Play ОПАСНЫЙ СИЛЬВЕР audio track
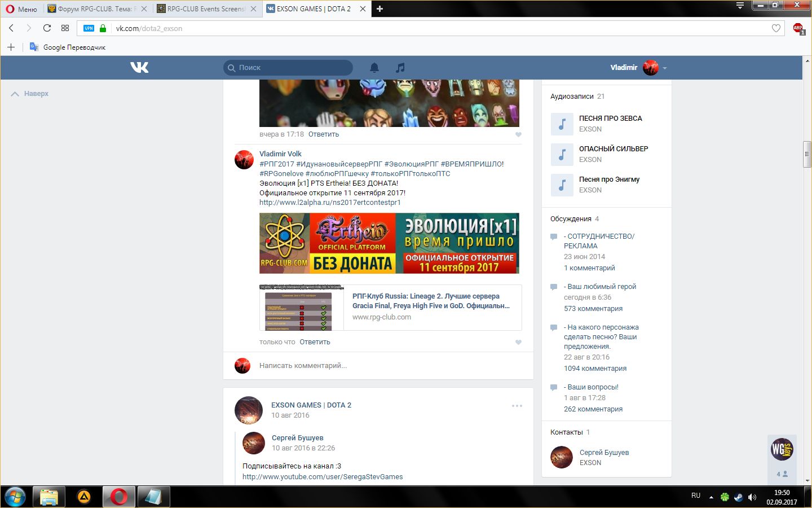The width and height of the screenshot is (812, 508). (x=562, y=154)
